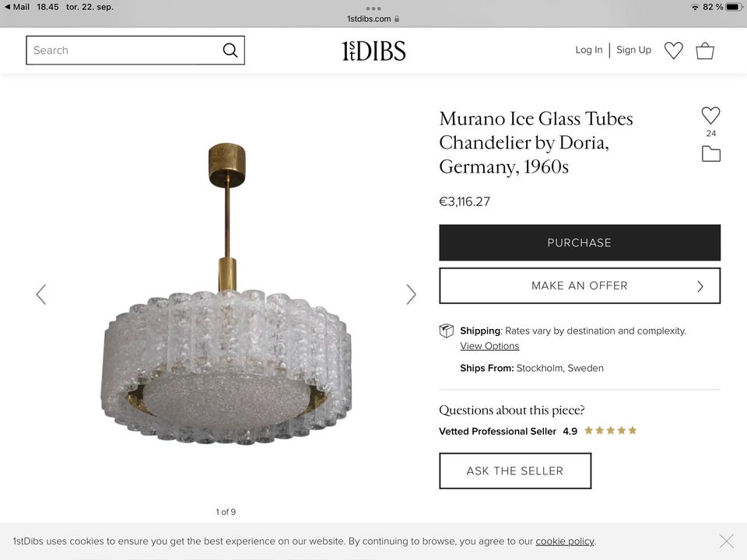
Task: Save the chandelier with heart icon
Action: (x=710, y=116)
